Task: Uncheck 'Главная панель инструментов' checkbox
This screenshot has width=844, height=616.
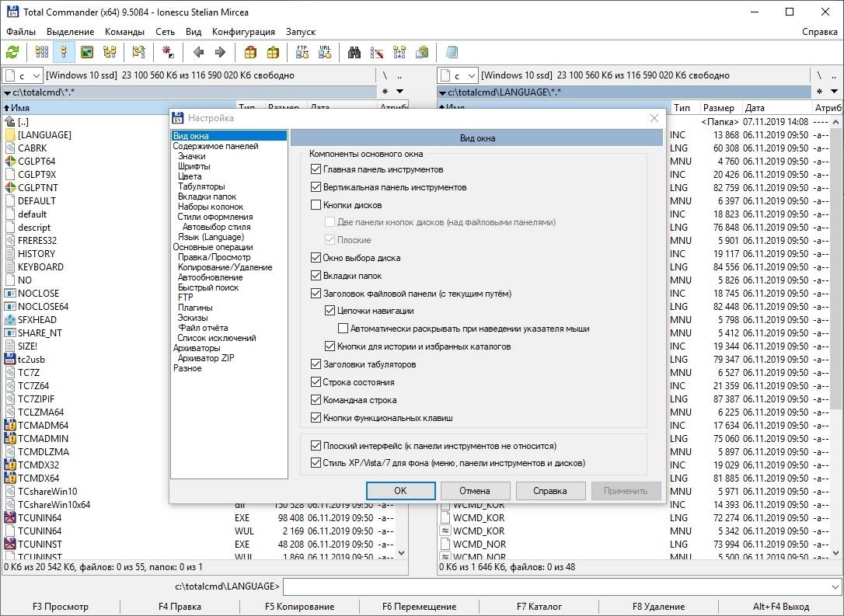Action: [316, 169]
